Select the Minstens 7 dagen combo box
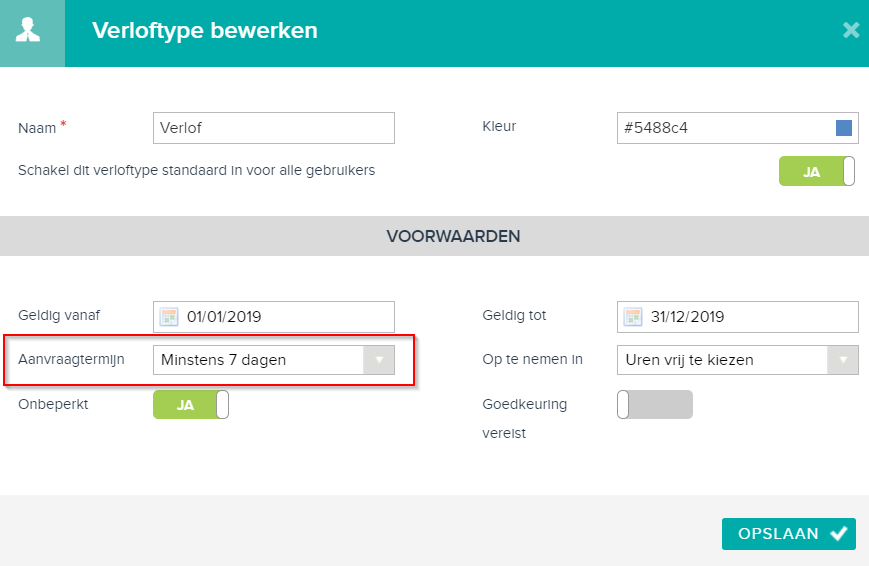Viewport: 869px width, 566px height. coord(274,360)
